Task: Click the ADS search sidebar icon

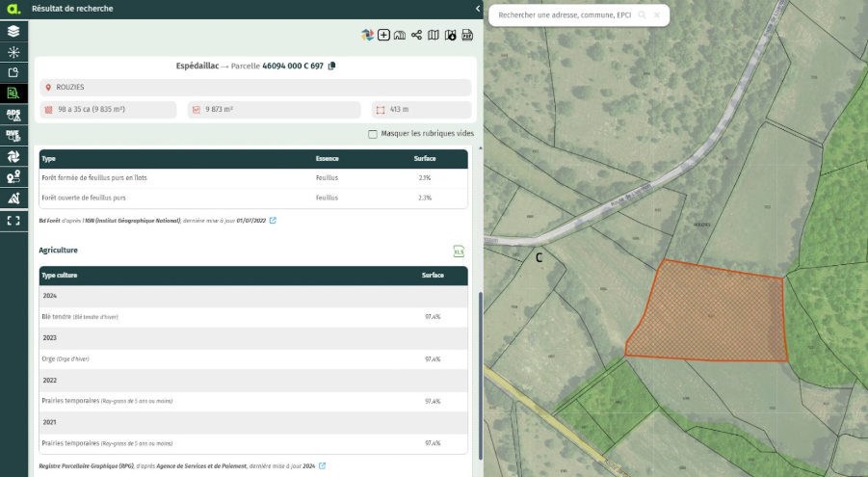Action: click(x=13, y=115)
